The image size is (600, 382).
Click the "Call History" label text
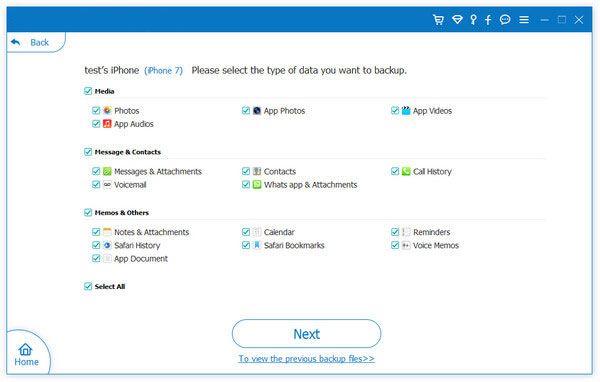(432, 171)
